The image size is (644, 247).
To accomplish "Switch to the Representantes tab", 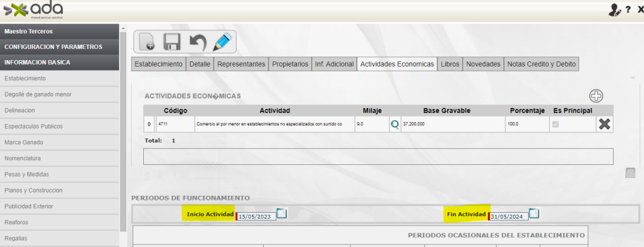I will point(241,64).
